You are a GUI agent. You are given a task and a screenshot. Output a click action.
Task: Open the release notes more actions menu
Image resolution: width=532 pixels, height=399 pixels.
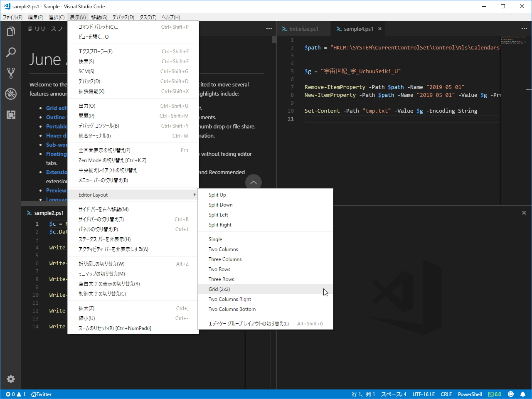(x=269, y=28)
